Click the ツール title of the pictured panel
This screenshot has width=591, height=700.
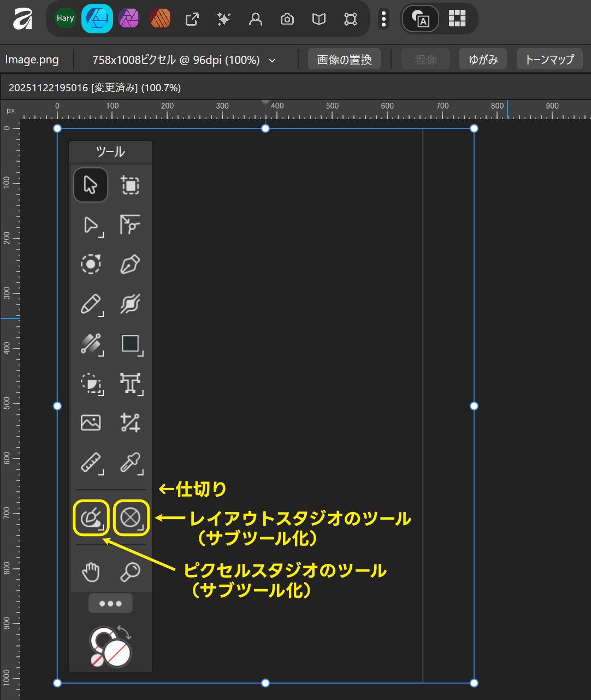tap(110, 152)
